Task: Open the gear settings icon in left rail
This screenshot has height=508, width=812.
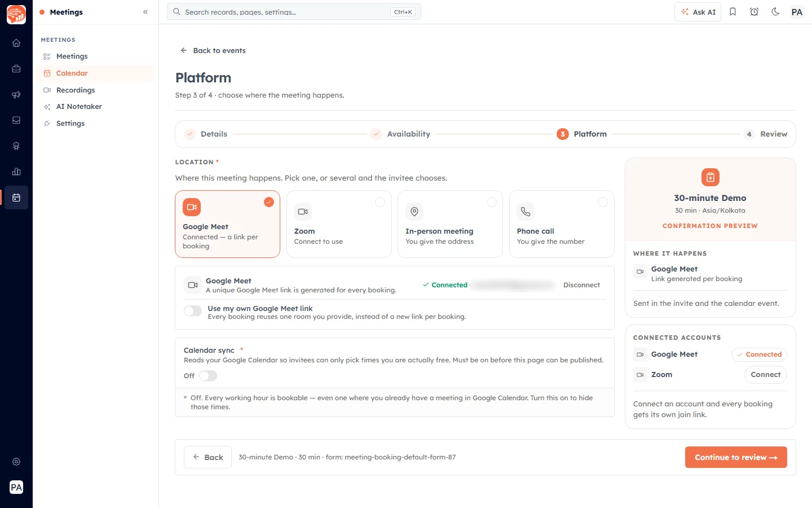Action: coord(16,462)
